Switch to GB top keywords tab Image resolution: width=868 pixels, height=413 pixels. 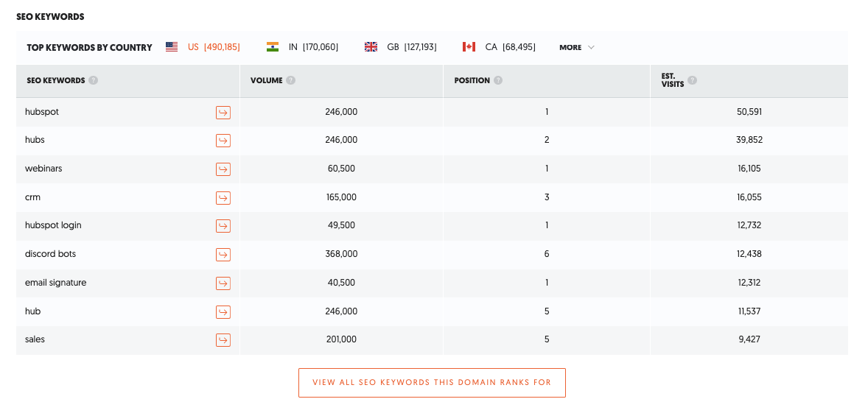[x=401, y=47]
